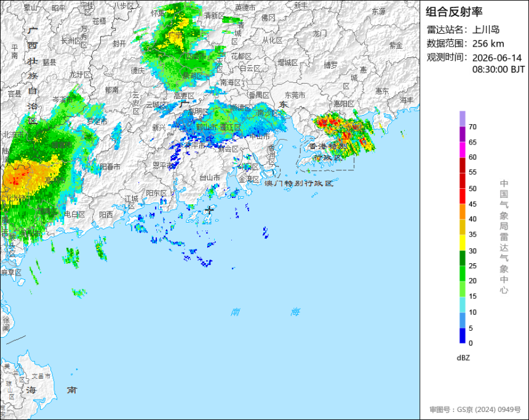Select the 30-35 dBZ yellow legend swatch
529x420 pixels.
pos(462,243)
